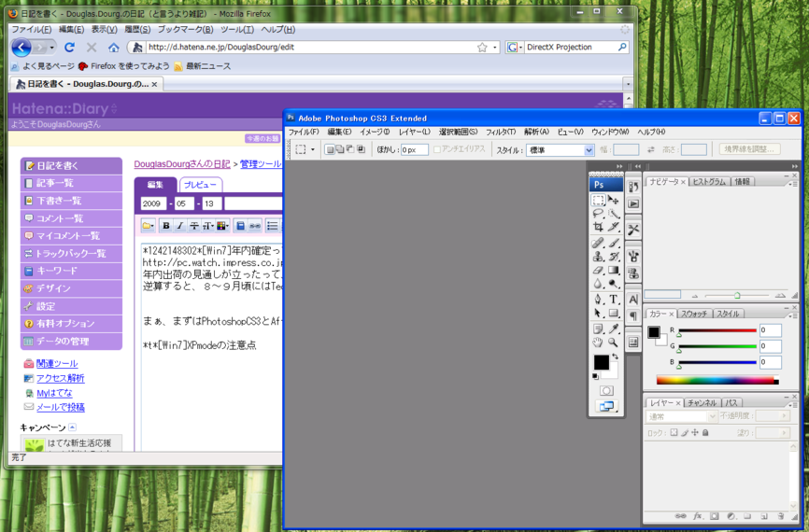This screenshot has width=809, height=532.
Task: Switch to the Swatches tab
Action: (x=694, y=314)
